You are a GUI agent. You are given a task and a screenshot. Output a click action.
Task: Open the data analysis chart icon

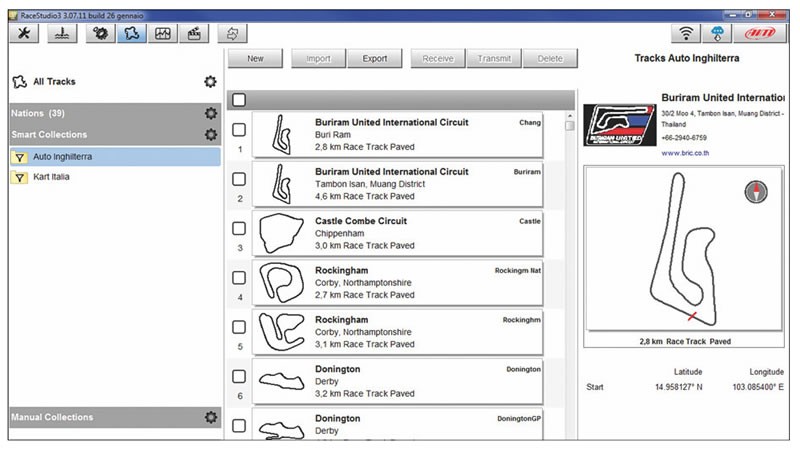pos(163,34)
